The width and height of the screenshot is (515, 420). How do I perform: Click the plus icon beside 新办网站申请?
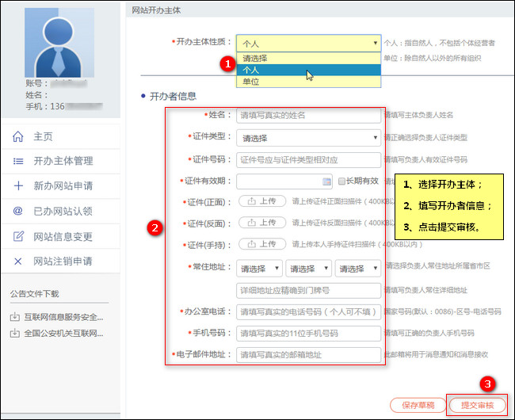point(18,185)
